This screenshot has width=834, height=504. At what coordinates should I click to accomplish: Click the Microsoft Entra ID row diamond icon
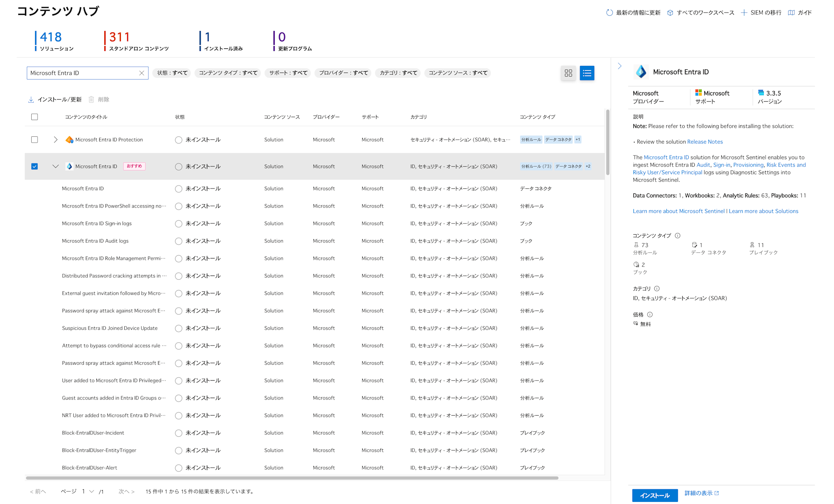tap(69, 166)
